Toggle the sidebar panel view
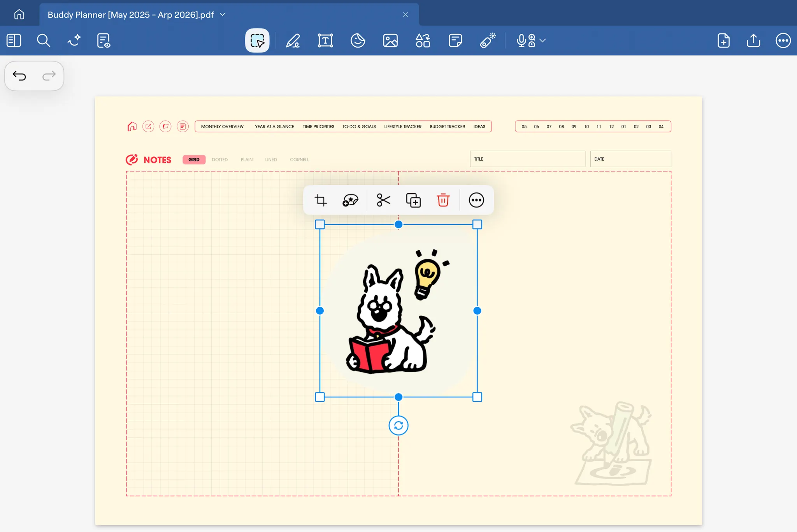This screenshot has height=532, width=797. 14,40
